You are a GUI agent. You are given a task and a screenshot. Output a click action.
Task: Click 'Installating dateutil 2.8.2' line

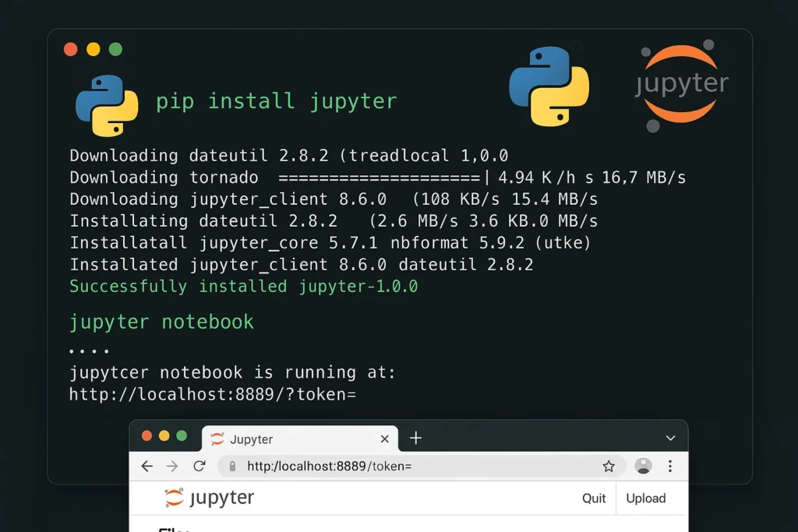[x=334, y=221]
